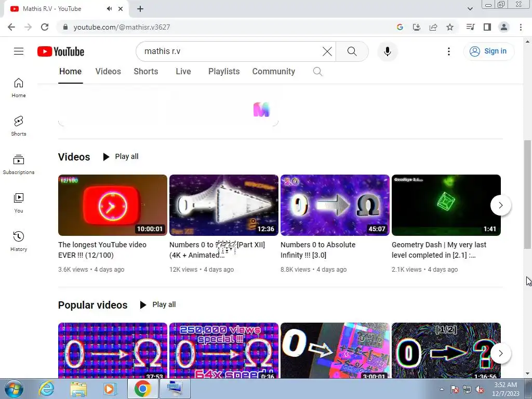The image size is (532, 399).
Task: Show next videos in Videos row
Action: point(500,205)
